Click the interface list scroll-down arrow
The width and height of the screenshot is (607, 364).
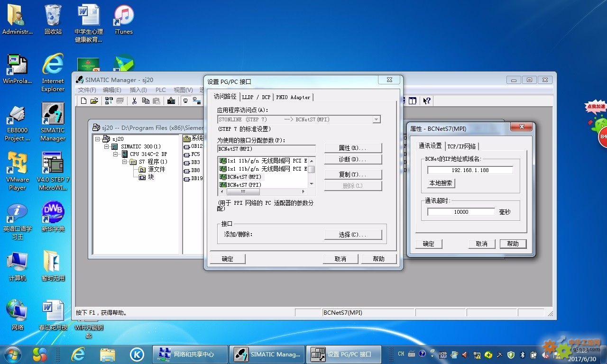click(312, 184)
